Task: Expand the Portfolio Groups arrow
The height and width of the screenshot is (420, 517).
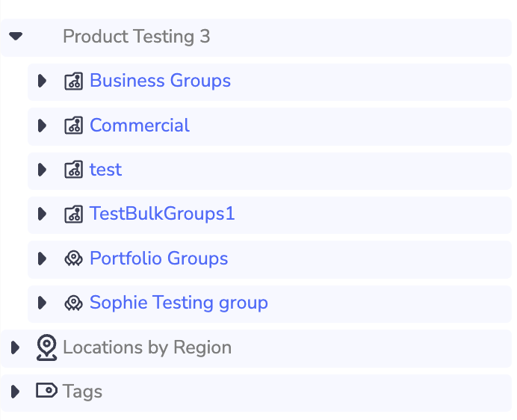Action: coord(42,259)
